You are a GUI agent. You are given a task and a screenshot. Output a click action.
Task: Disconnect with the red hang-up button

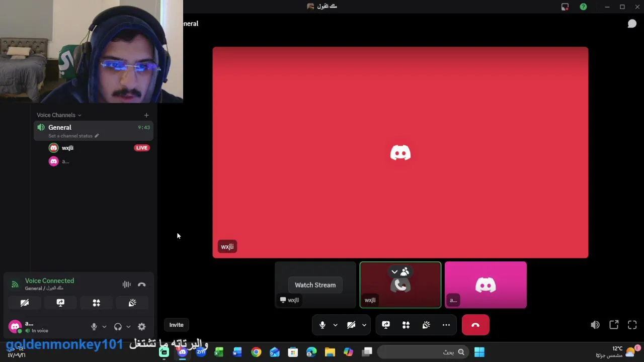coord(475,325)
